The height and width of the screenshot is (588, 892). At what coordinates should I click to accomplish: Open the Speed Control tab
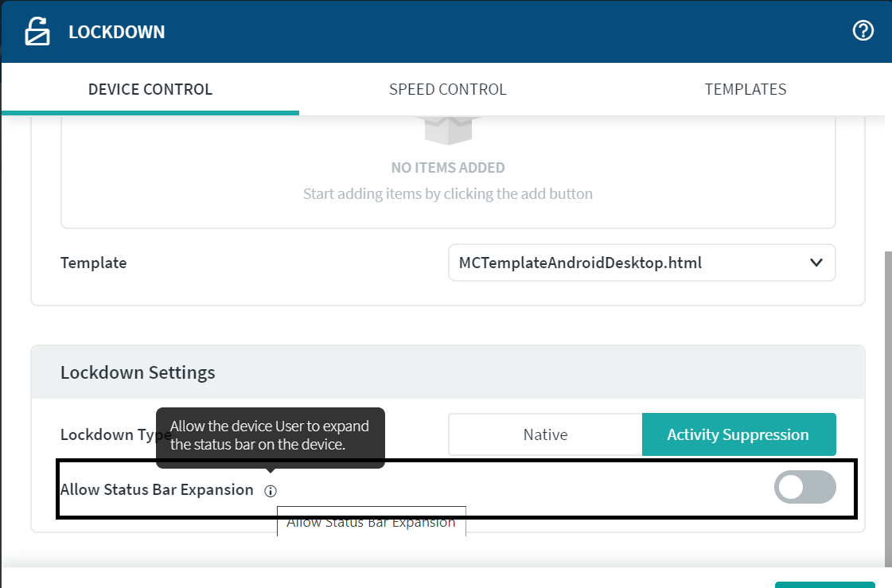(x=447, y=89)
